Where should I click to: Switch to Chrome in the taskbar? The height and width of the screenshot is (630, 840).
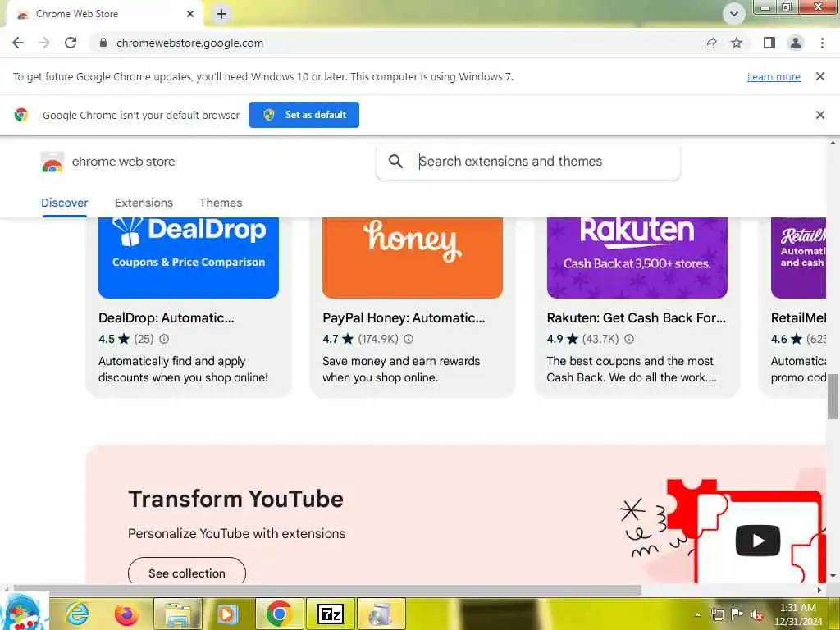(x=279, y=614)
